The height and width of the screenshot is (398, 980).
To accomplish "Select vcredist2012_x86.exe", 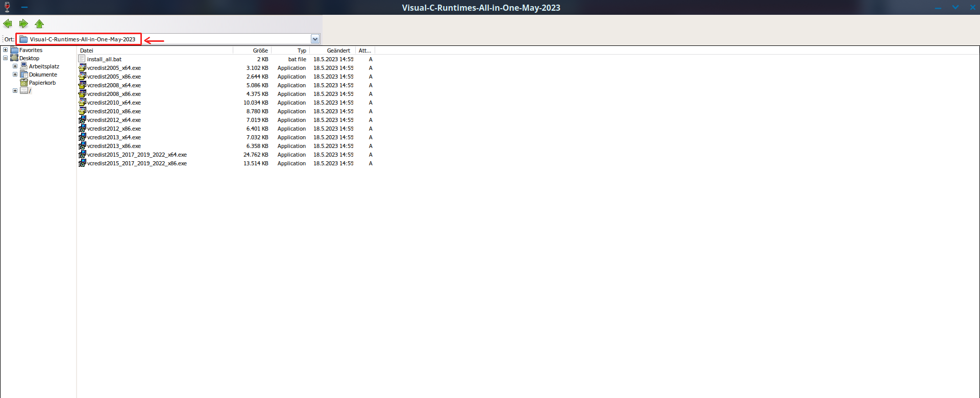I will (114, 129).
